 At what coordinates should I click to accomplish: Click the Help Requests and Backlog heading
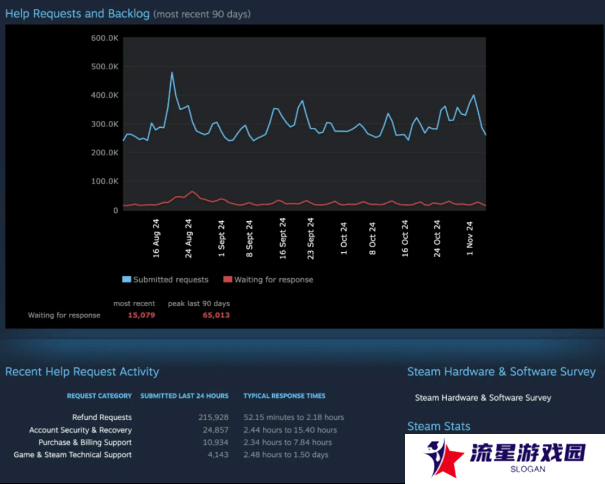(x=77, y=14)
